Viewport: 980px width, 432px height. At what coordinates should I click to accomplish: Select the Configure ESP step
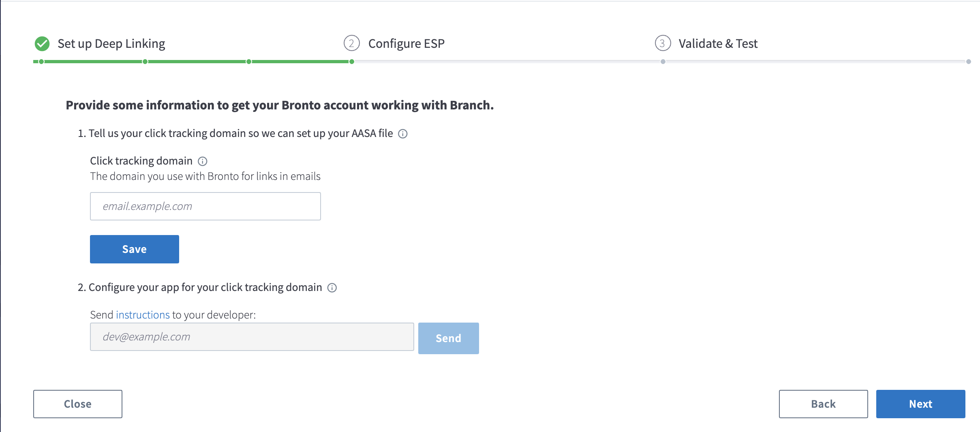pos(406,44)
